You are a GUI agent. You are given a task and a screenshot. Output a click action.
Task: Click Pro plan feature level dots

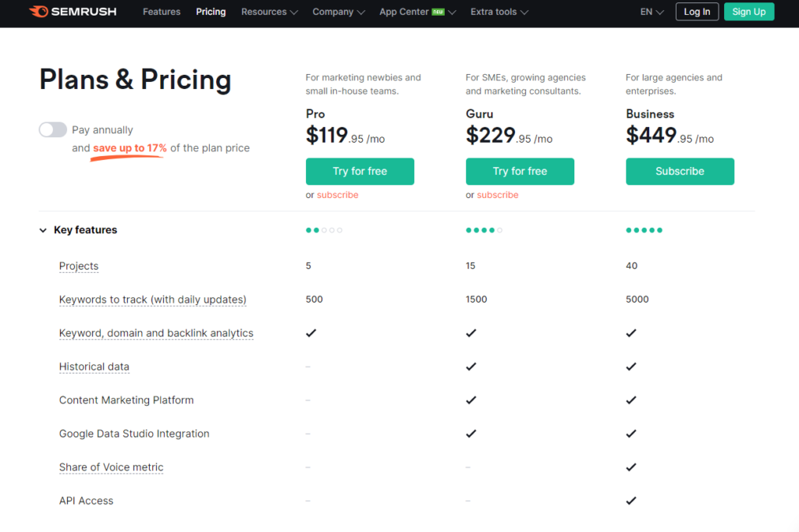pyautogui.click(x=324, y=230)
